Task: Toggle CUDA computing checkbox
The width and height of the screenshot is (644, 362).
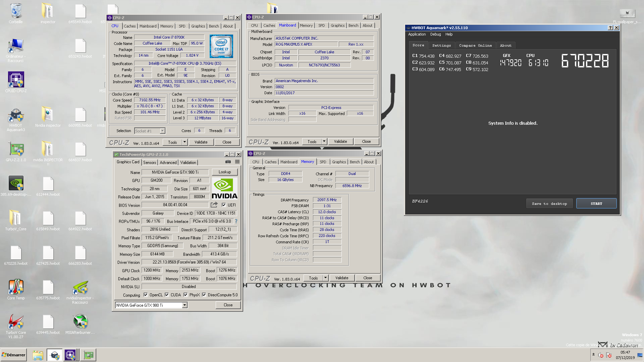Action: click(167, 295)
